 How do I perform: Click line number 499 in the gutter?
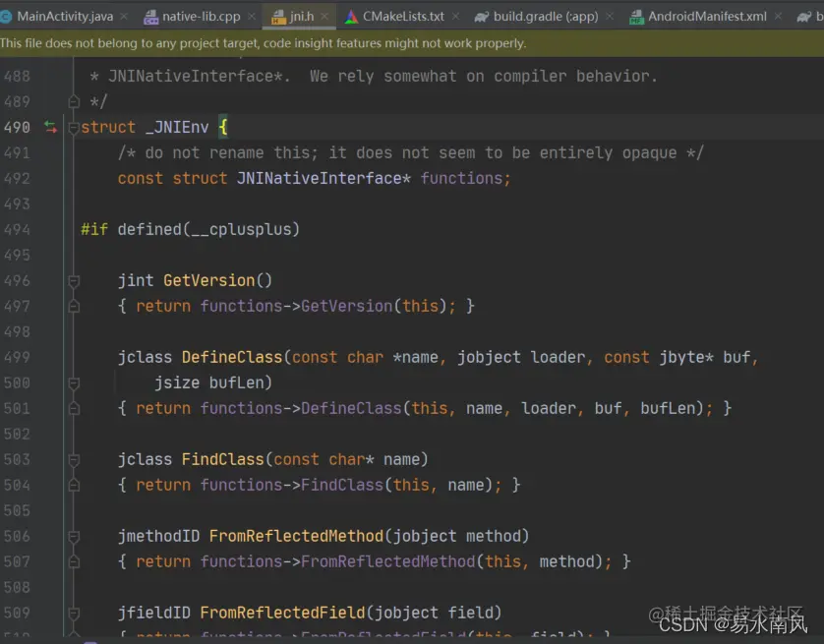pyautogui.click(x=17, y=358)
